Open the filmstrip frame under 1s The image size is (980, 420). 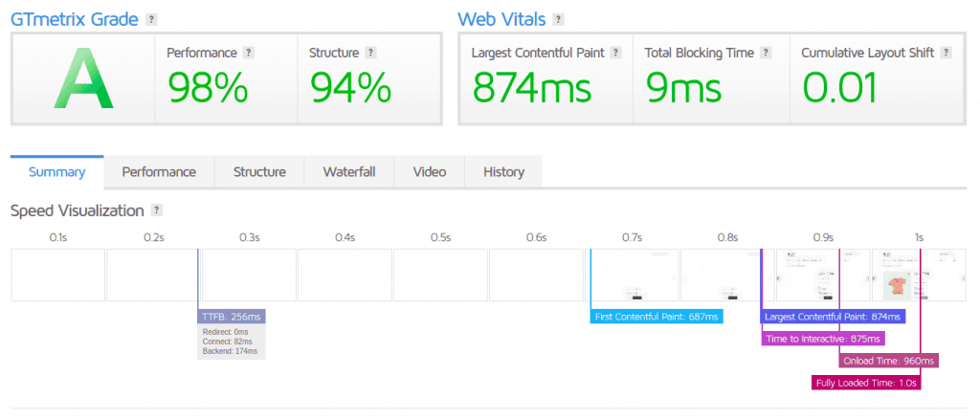919,275
